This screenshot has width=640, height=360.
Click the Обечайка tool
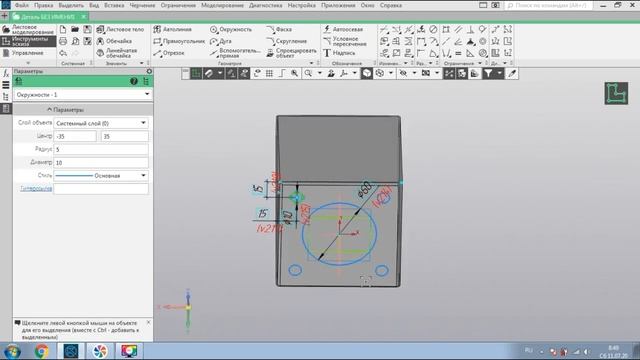tap(114, 41)
